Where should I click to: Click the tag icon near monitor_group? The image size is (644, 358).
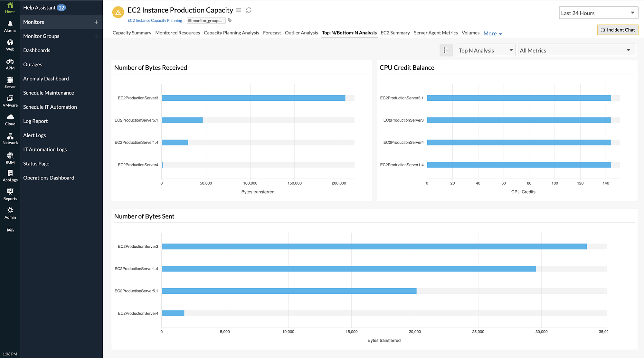click(x=230, y=21)
